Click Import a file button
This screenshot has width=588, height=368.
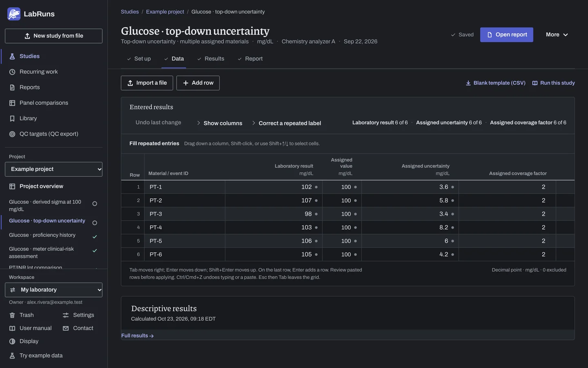[x=147, y=83]
